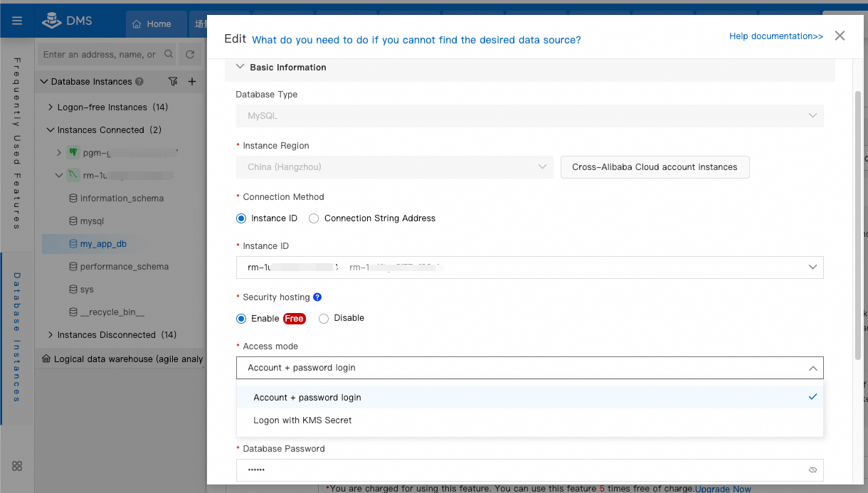Click the Upgrade Now link
The image size is (868, 493).
[x=723, y=489]
